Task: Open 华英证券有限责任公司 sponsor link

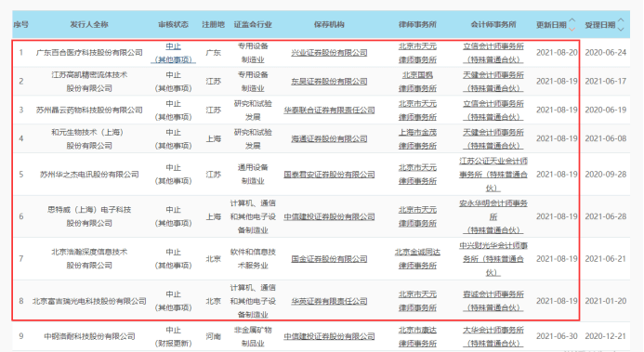Action: pos(329,302)
